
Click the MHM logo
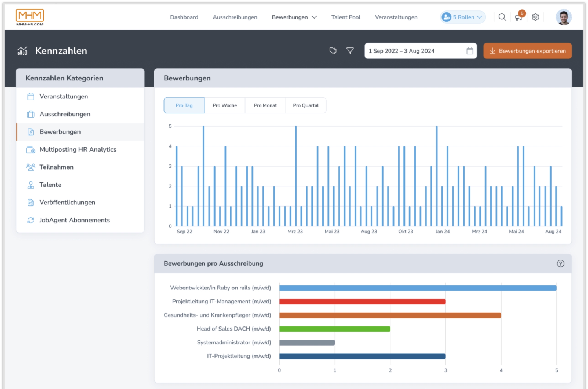pos(30,17)
